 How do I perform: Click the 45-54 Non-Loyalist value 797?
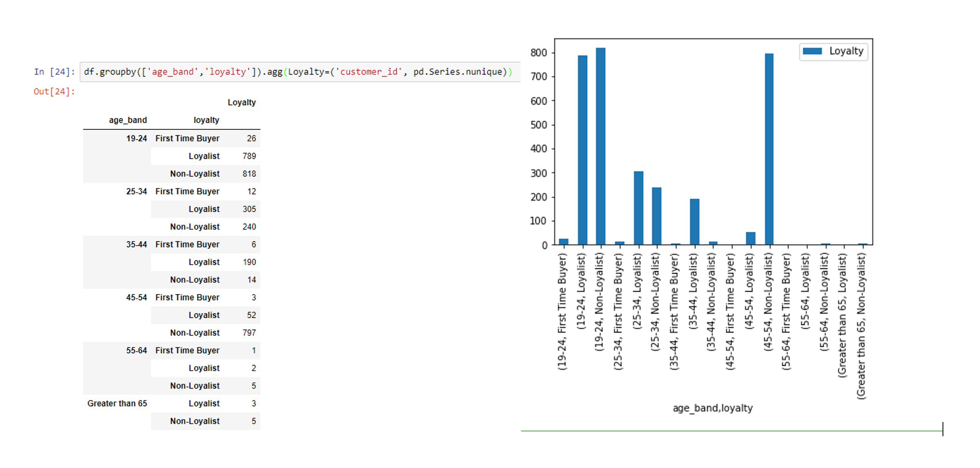coord(249,333)
